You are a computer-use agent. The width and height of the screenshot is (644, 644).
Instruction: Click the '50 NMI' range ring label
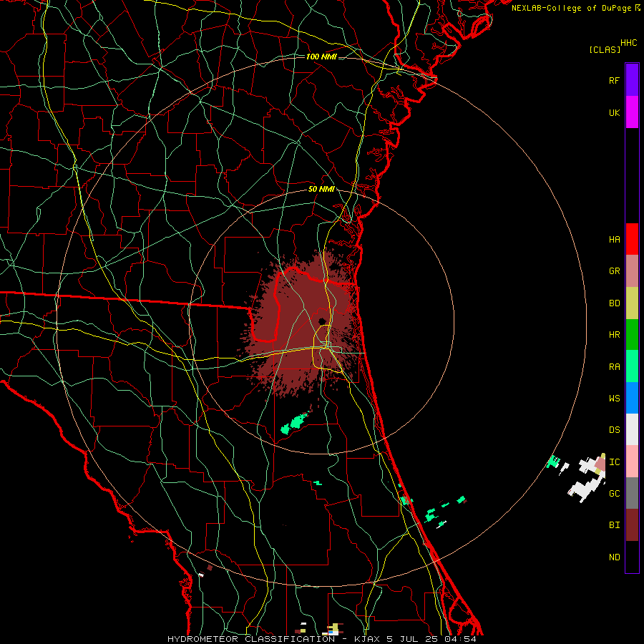(321, 189)
